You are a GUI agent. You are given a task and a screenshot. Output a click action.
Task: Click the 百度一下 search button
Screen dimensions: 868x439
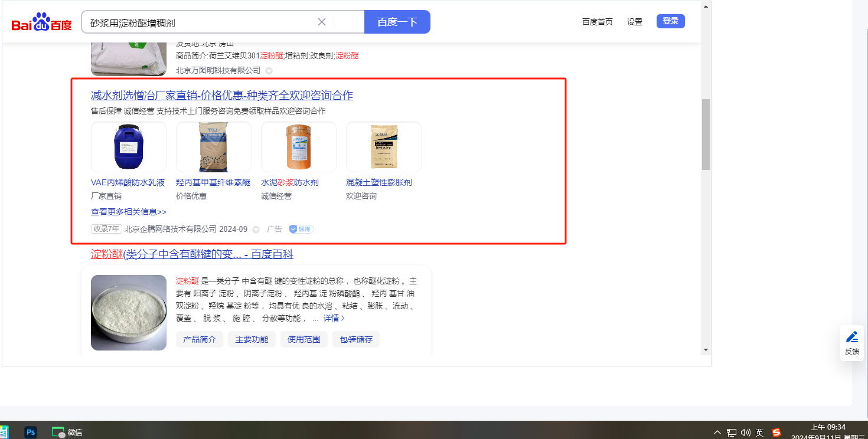[397, 22]
